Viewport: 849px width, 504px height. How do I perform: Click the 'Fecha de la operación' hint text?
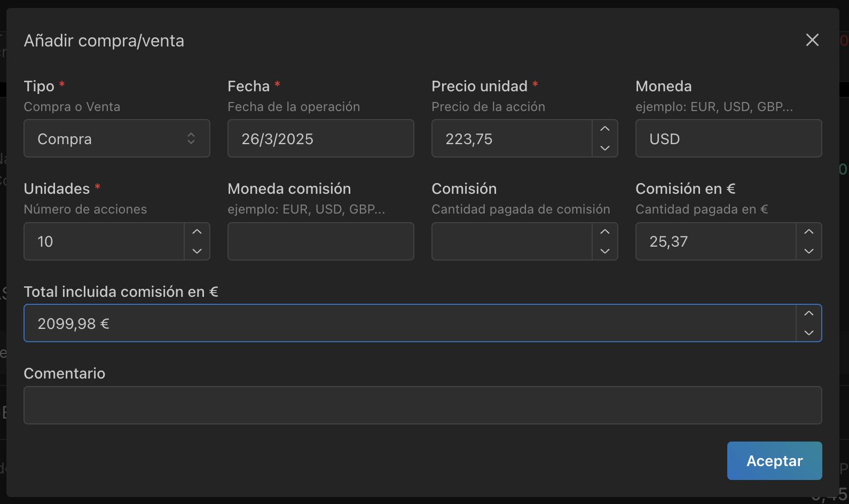coord(294,107)
